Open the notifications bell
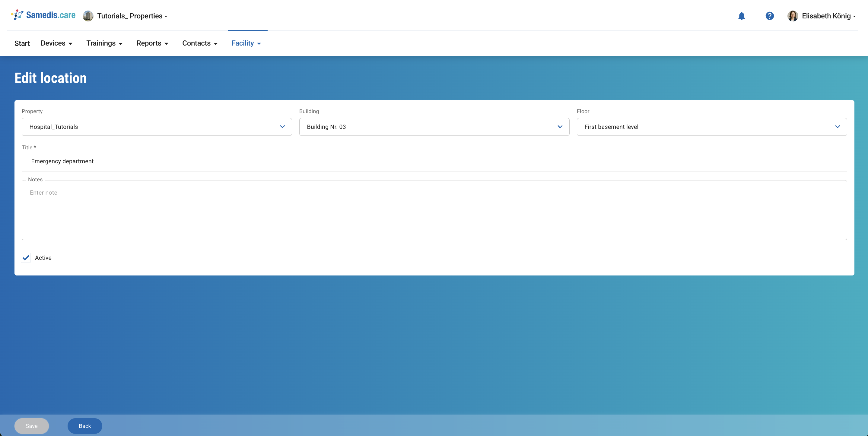 (x=742, y=16)
